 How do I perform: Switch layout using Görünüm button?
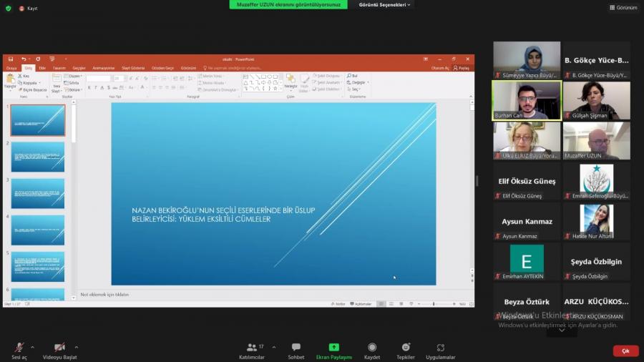[x=623, y=7]
